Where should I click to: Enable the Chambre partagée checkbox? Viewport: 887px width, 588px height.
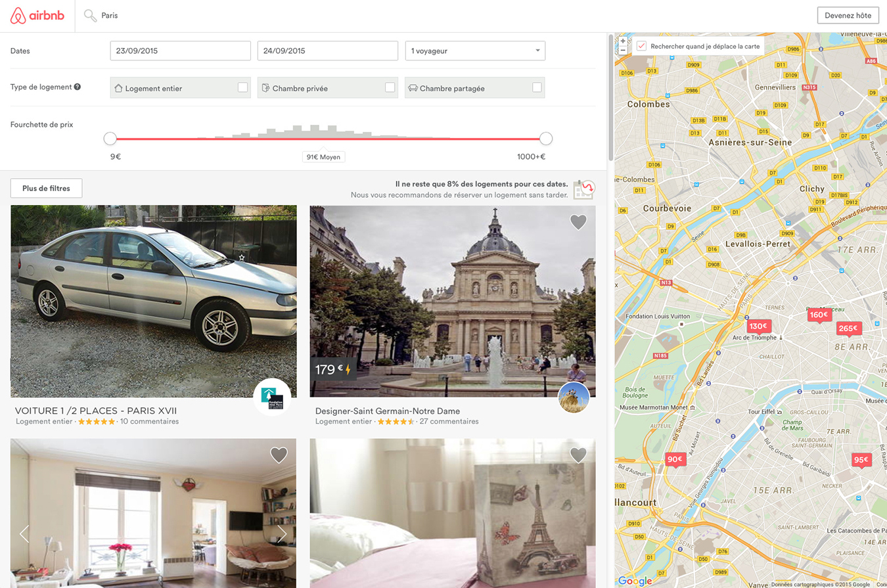[537, 87]
